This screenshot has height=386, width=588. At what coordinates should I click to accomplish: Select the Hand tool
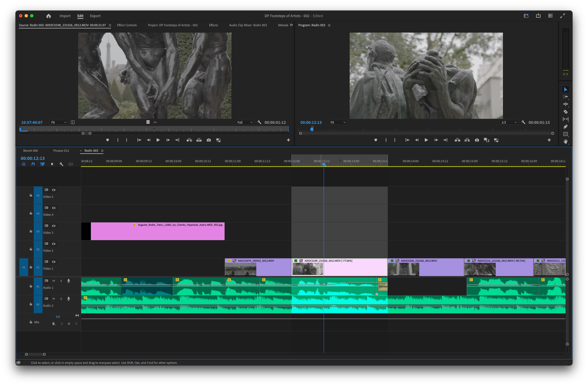(565, 142)
